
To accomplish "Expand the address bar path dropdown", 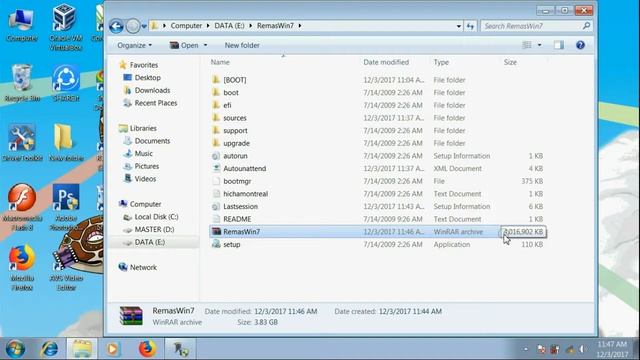I will click(458, 26).
